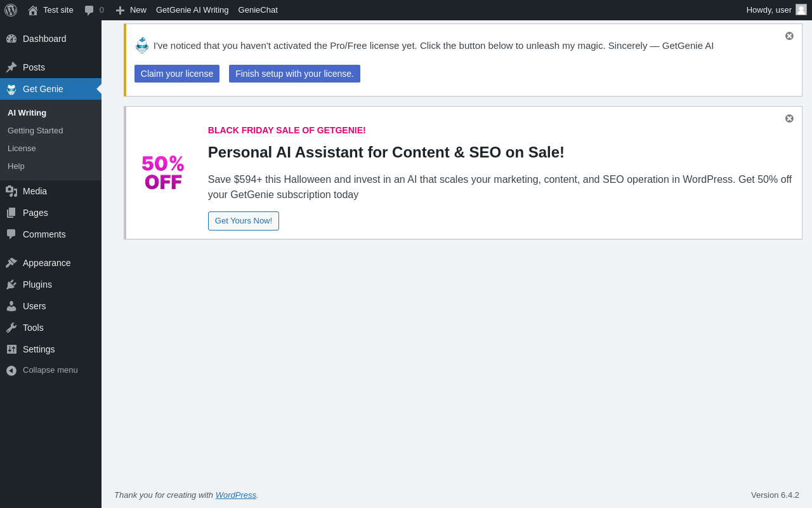Viewport: 812px width, 508px height.
Task: Click the Get Yours Now! button
Action: tap(244, 221)
